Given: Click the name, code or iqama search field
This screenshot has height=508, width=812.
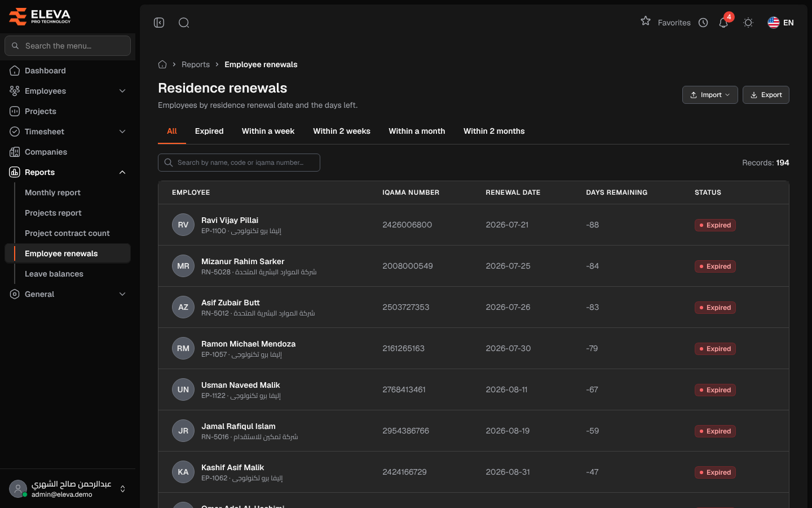Looking at the screenshot, I should 239,163.
